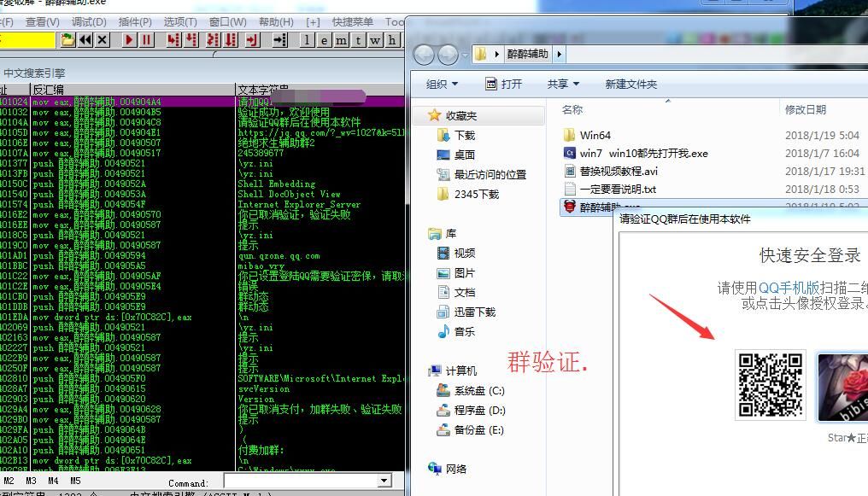868x496 pixels.
Task: Open 2345下载 folder in sidebar
Action: click(477, 194)
